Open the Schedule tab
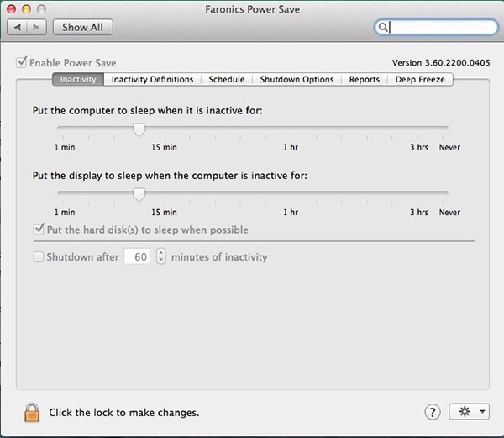Image resolution: width=504 pixels, height=438 pixels. 226,79
